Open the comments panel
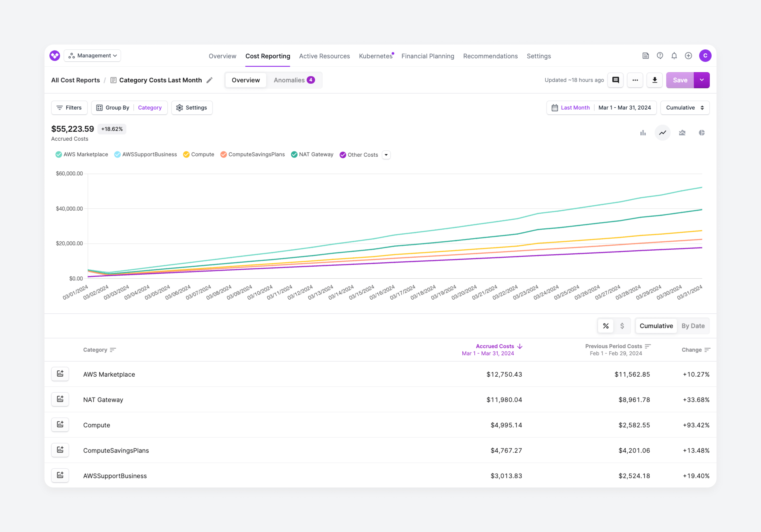The width and height of the screenshot is (761, 532). [x=615, y=80]
